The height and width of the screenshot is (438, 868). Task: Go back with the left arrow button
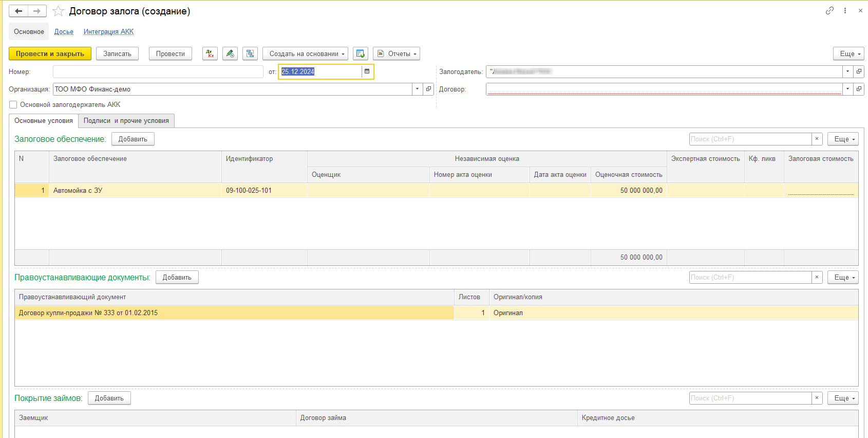click(18, 11)
